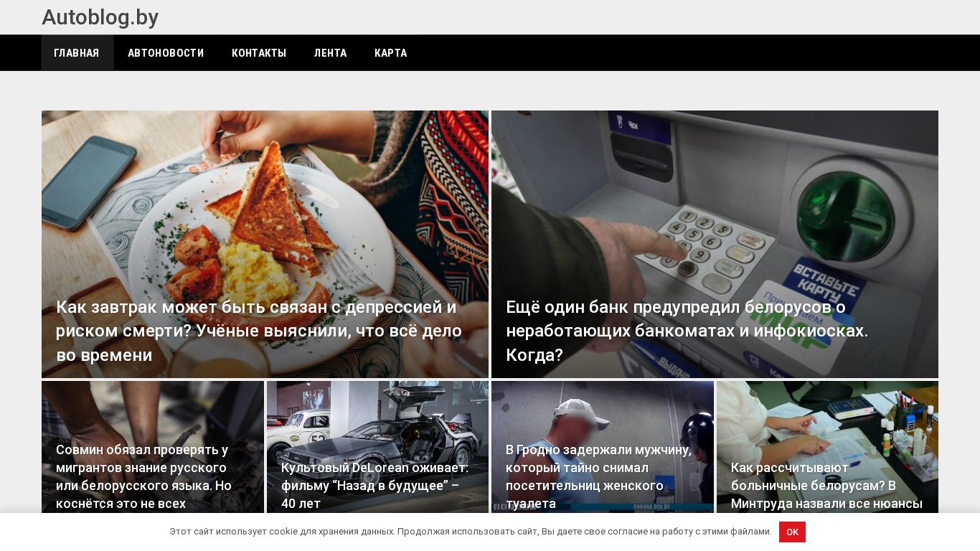Image resolution: width=980 pixels, height=551 pixels.
Task: Open the DeLorean “Назад в будущее” article headline
Action: tap(374, 486)
